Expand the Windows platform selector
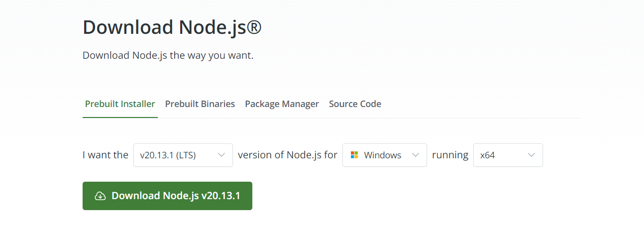The image size is (644, 225). click(x=384, y=155)
